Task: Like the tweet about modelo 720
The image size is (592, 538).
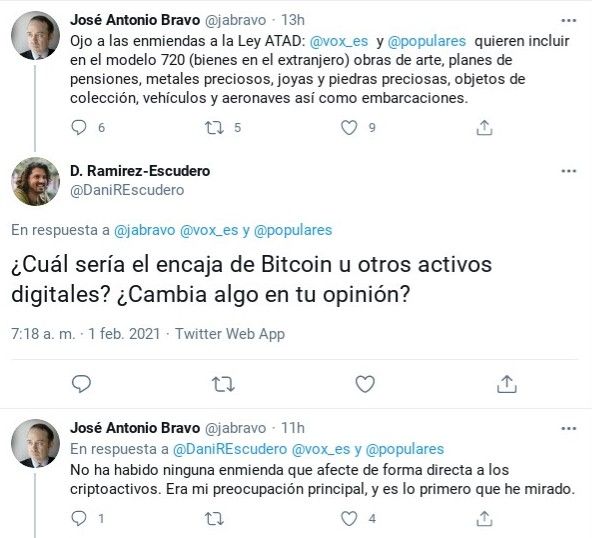Action: coord(349,128)
